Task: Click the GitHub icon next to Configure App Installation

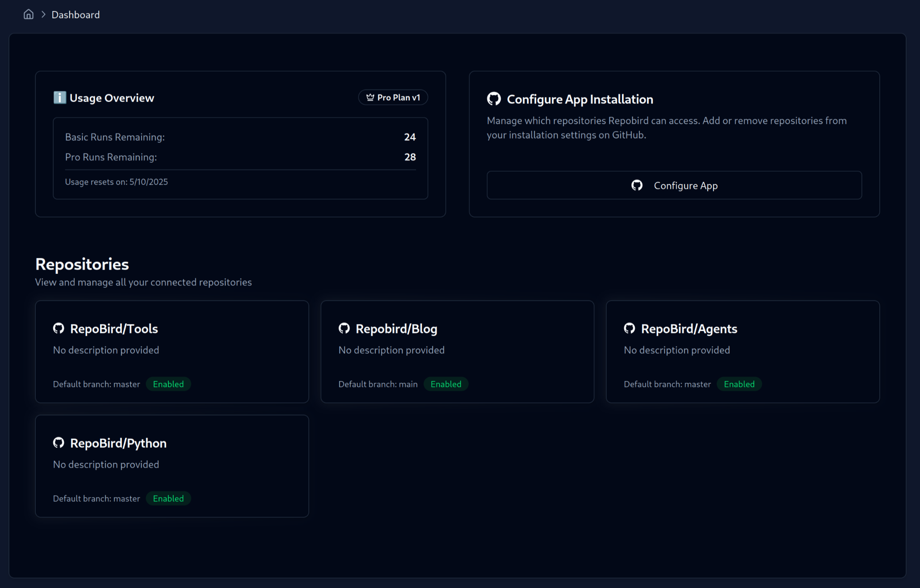Action: pyautogui.click(x=494, y=99)
